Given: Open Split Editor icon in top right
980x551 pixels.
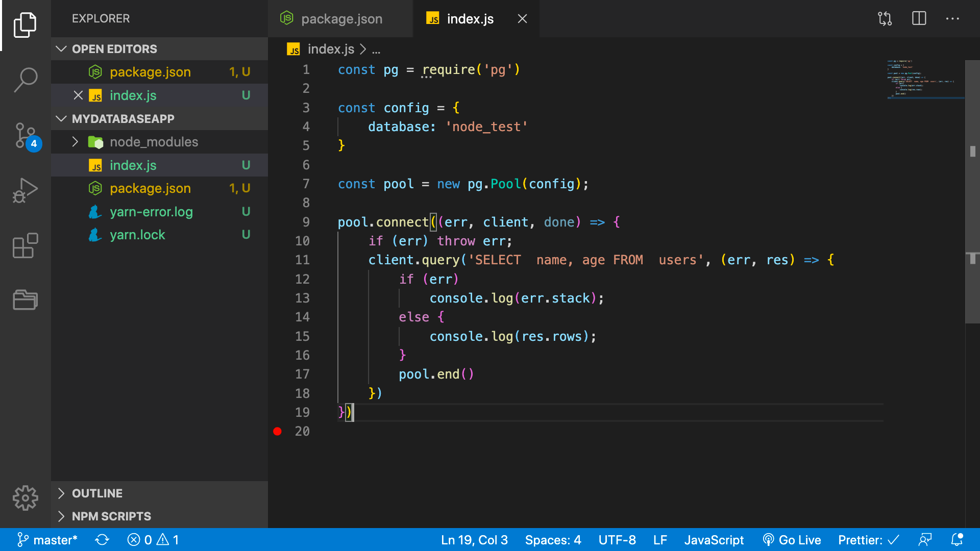Looking at the screenshot, I should (x=919, y=19).
